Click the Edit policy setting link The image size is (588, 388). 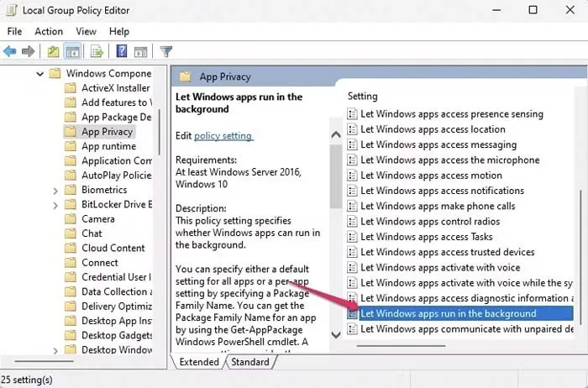(223, 136)
